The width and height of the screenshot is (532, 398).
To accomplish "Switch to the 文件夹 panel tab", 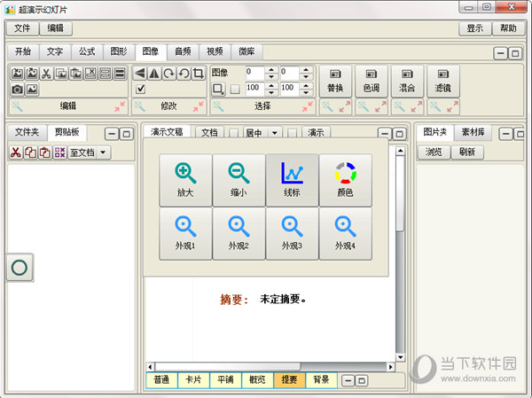I will coord(27,132).
